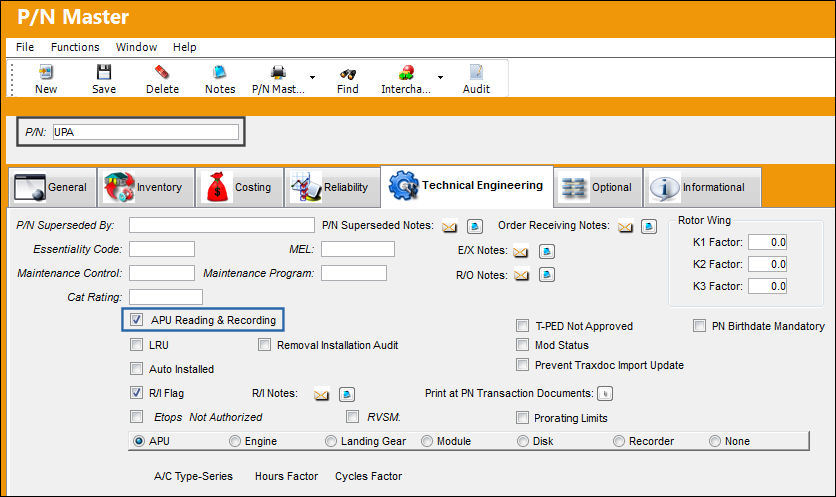
Task: Enable the LRU checkbox
Action: click(136, 344)
